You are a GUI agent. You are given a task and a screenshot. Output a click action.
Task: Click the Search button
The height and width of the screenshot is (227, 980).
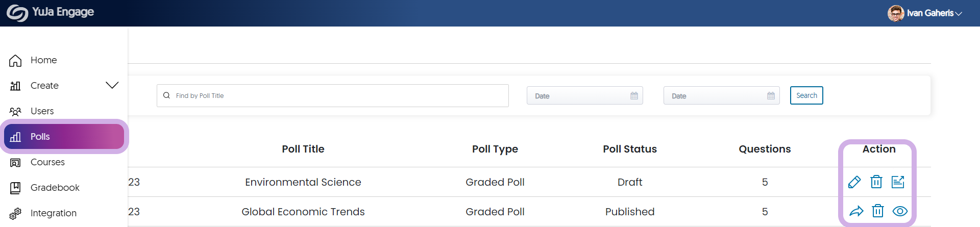coord(806,95)
